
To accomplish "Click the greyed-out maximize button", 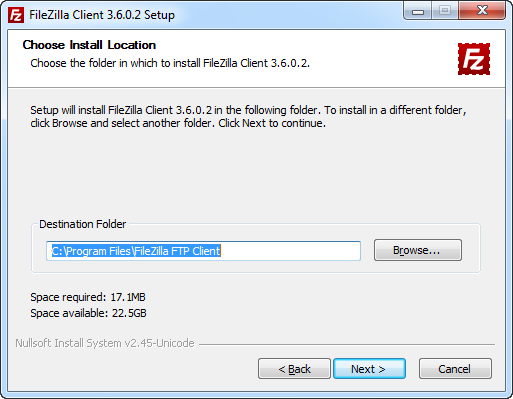I will [x=445, y=11].
